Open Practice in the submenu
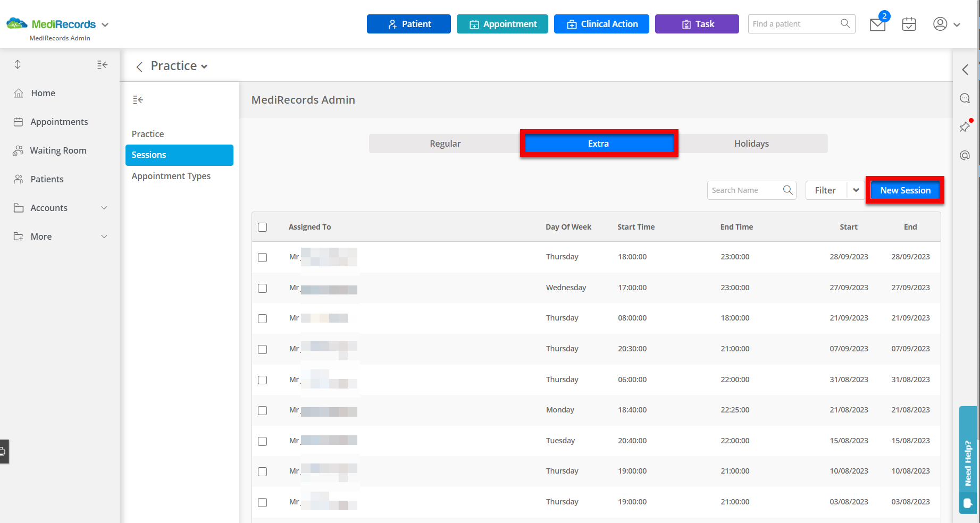This screenshot has height=523, width=980. [148, 134]
